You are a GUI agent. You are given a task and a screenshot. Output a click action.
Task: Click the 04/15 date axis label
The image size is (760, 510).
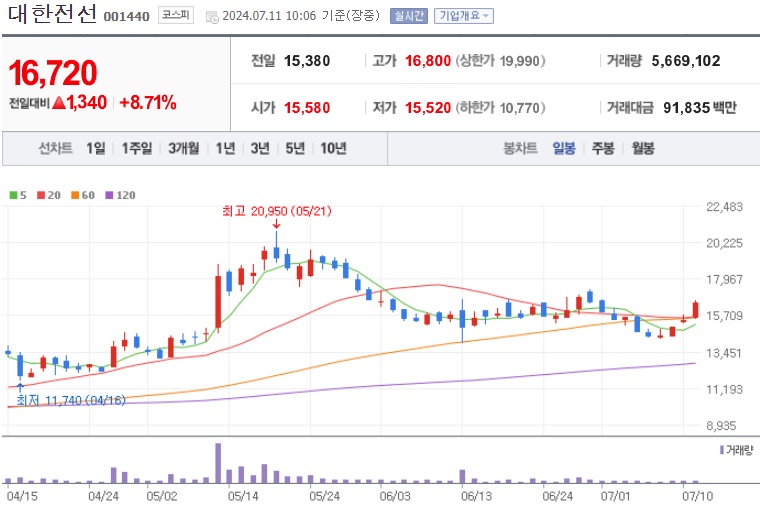(22, 496)
